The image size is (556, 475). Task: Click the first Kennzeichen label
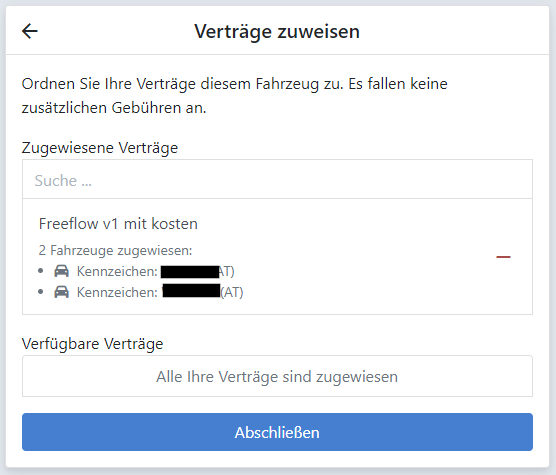coord(117,272)
